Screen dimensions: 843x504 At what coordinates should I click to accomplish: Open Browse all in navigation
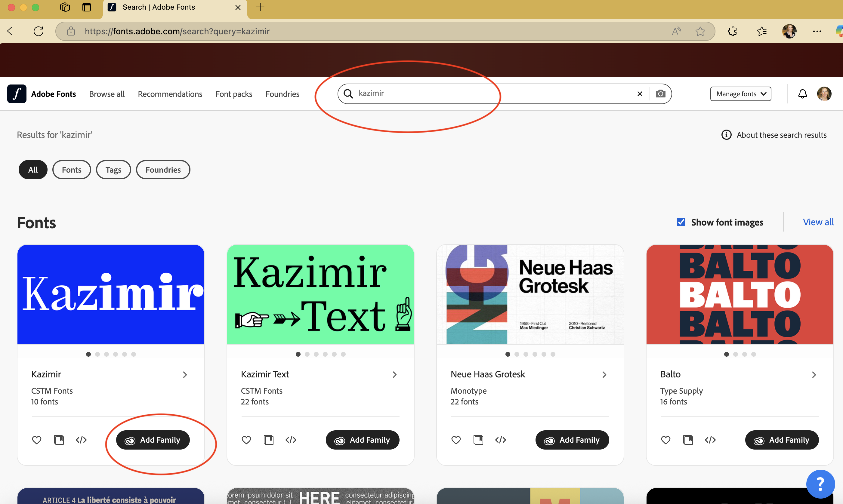pos(107,94)
